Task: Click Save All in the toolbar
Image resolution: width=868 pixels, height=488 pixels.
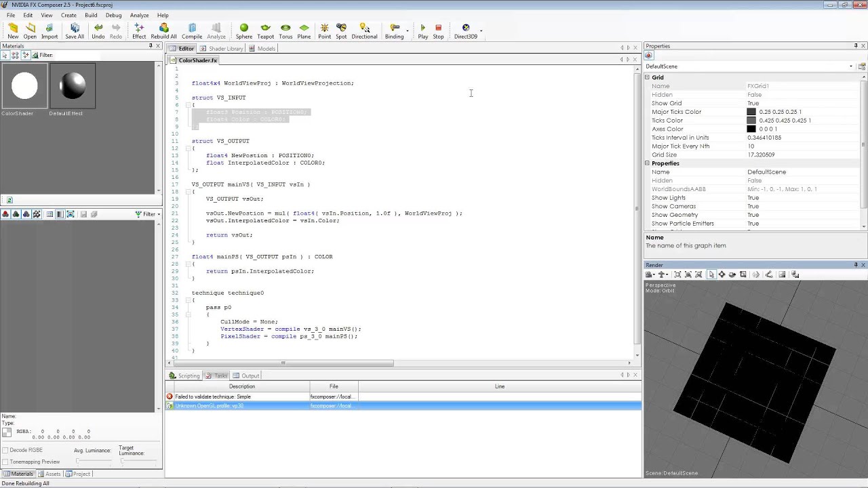Action: point(75,31)
